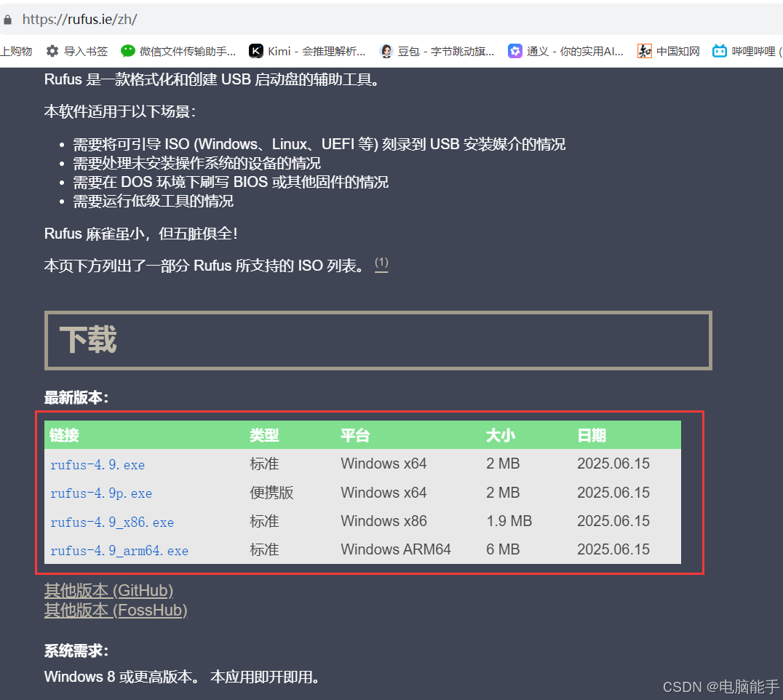Click the 大小 column header
Viewport: 783px width, 700px height.
[x=501, y=435]
